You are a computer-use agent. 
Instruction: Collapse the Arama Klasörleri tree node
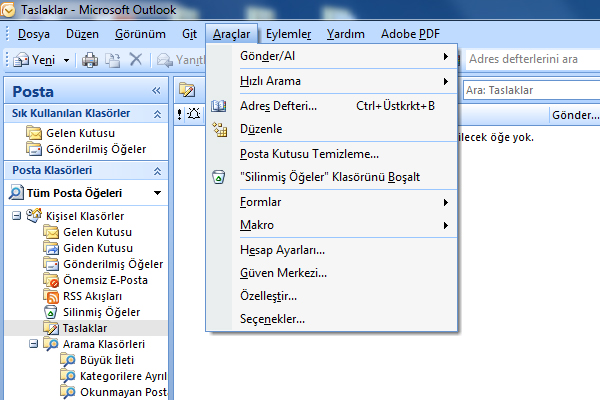pyautogui.click(x=34, y=344)
